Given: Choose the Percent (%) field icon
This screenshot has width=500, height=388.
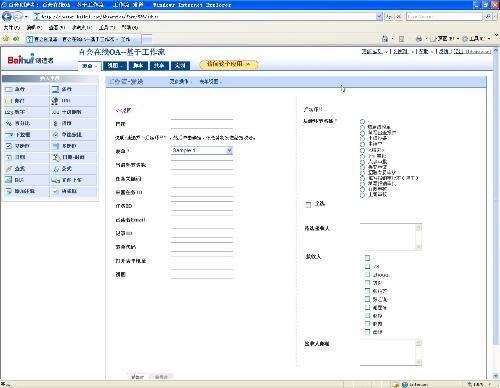Looking at the screenshot, I should point(9,123).
